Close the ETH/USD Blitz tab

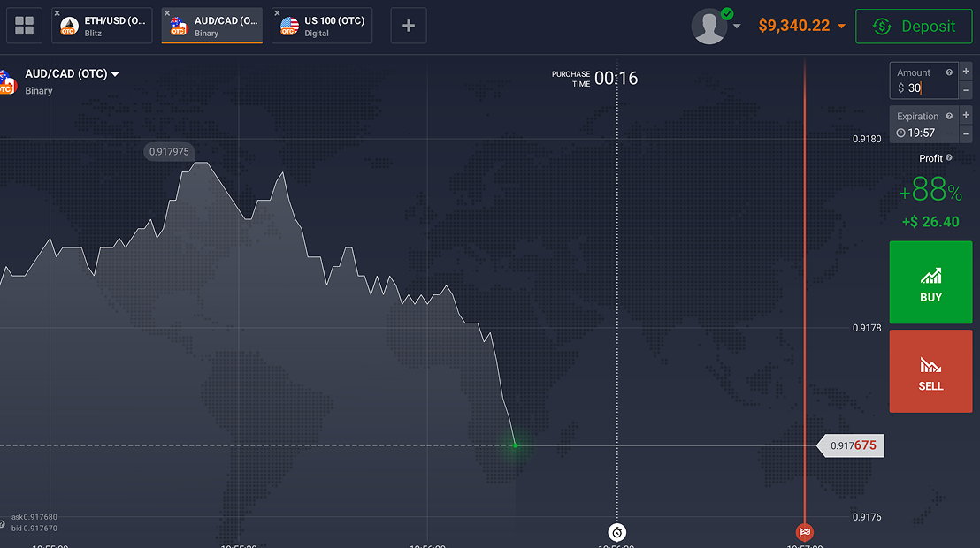pyautogui.click(x=57, y=13)
